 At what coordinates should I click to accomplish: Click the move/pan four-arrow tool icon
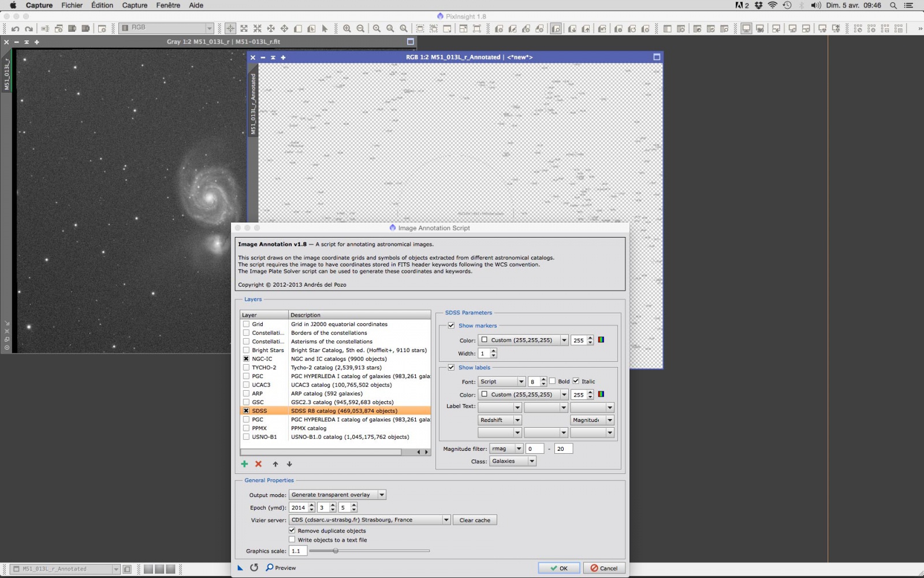pos(284,28)
